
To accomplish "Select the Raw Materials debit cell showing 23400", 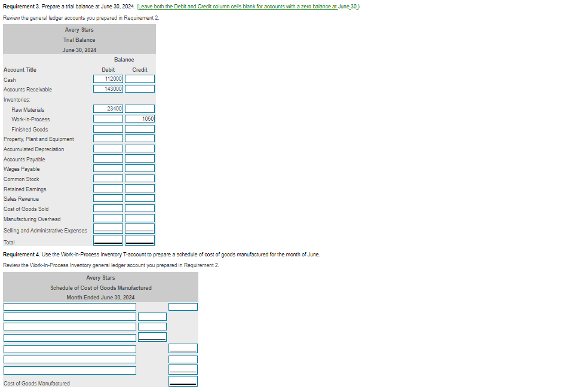I will 108,108.
